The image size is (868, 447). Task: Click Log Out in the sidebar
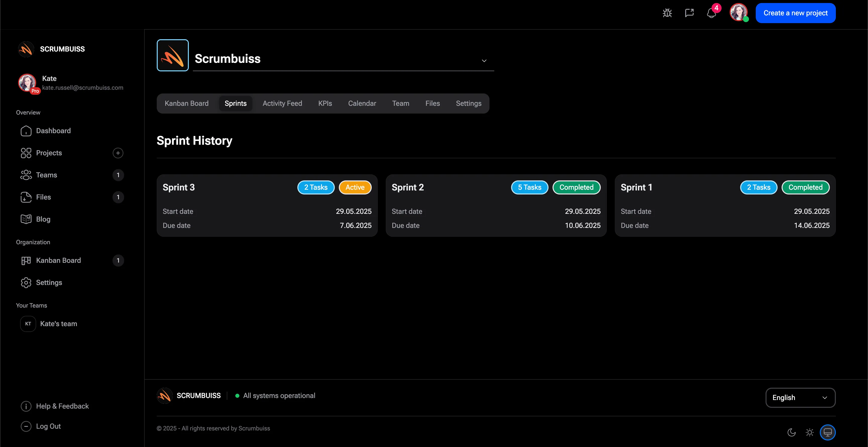(48, 426)
